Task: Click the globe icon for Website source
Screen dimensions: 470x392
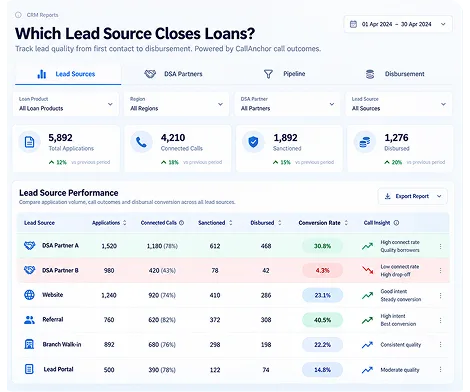Action: pyautogui.click(x=29, y=295)
